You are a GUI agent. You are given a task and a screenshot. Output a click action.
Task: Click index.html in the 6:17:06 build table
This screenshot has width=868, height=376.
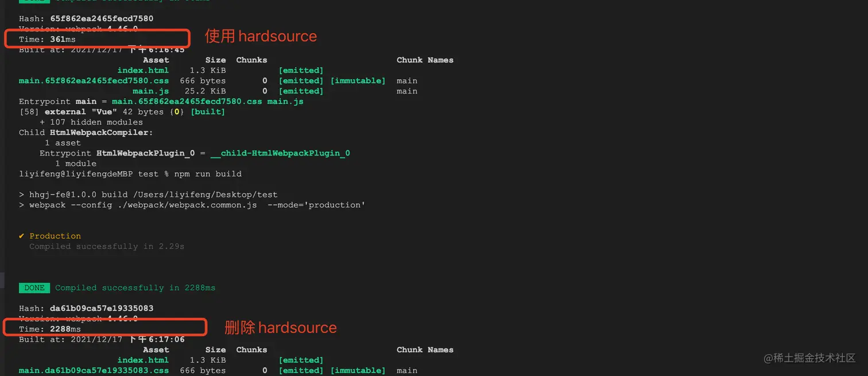143,359
